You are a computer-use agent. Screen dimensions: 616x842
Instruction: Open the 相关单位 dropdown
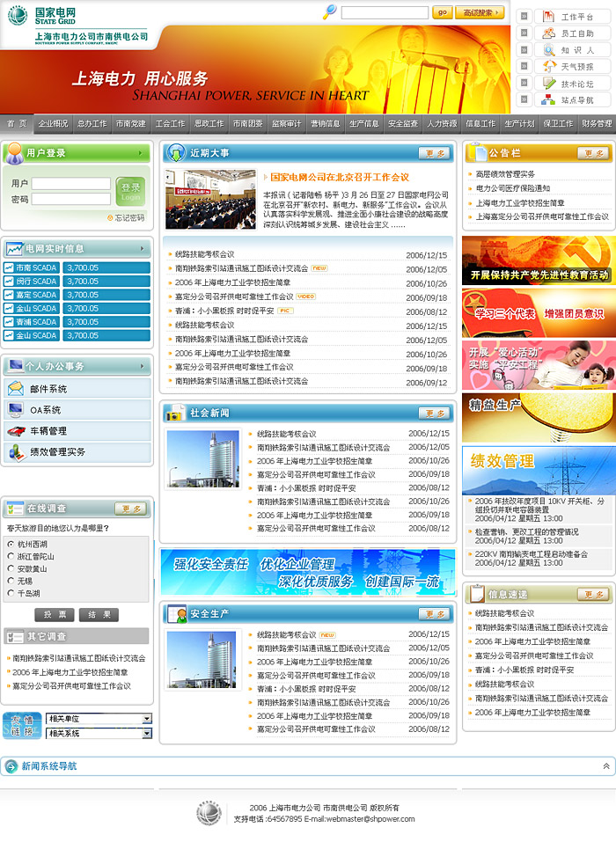tap(99, 719)
